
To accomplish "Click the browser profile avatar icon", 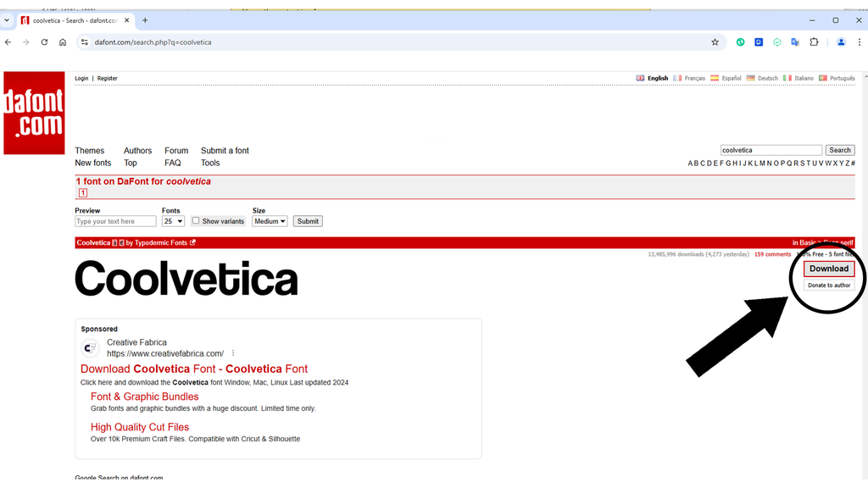I will pyautogui.click(x=841, y=42).
